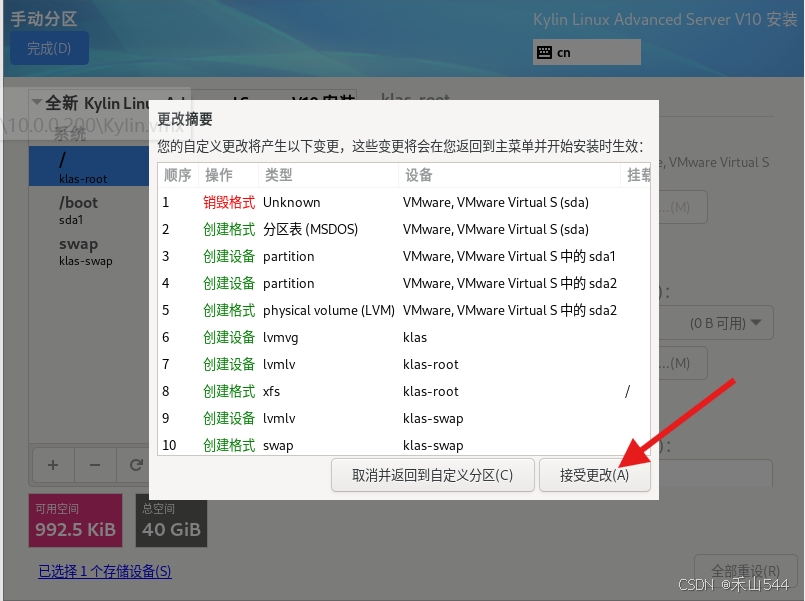Image resolution: width=805 pixels, height=601 pixels.
Task: Select row 8 xfs klas-root
Action: pyautogui.click(x=404, y=392)
